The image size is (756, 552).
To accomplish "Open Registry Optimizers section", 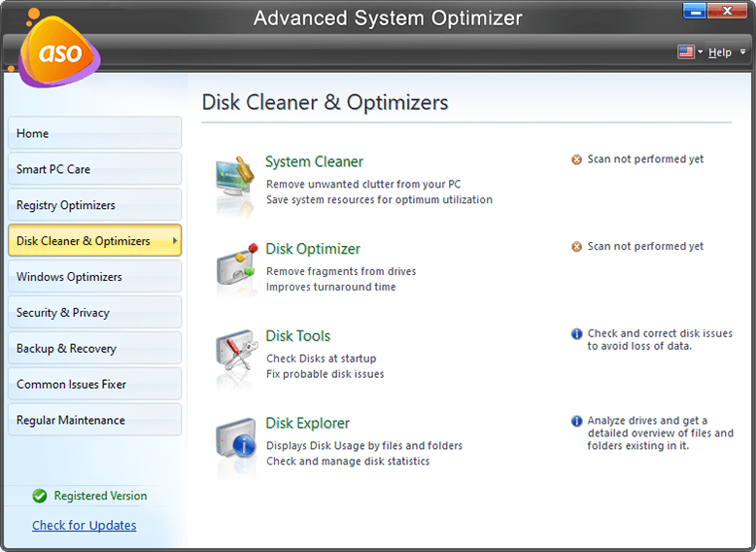I will (94, 204).
